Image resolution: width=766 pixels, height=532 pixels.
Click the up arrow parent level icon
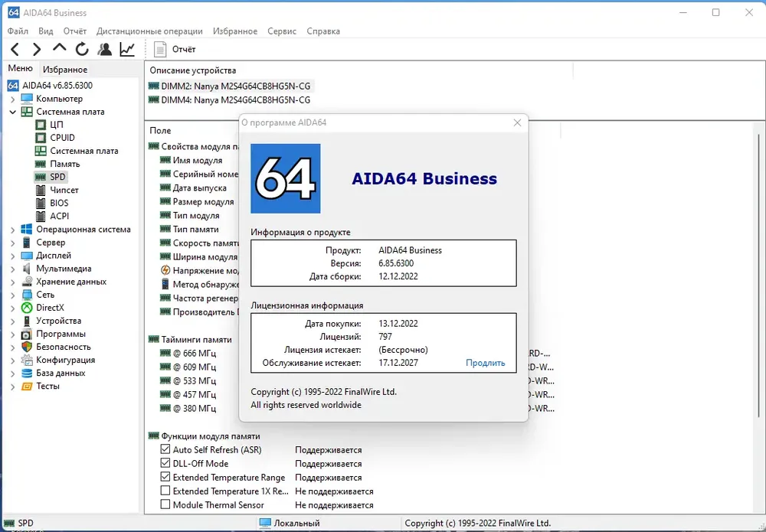point(59,47)
